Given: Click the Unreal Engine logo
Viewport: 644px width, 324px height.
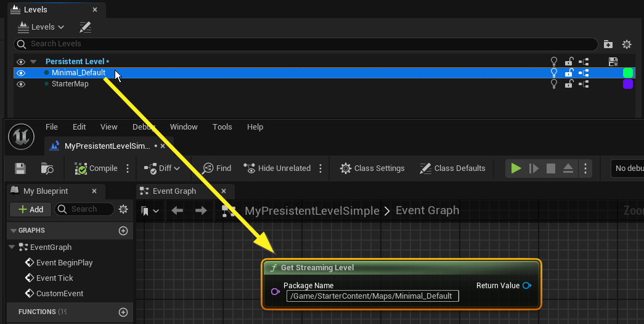Looking at the screenshot, I should click(x=22, y=136).
